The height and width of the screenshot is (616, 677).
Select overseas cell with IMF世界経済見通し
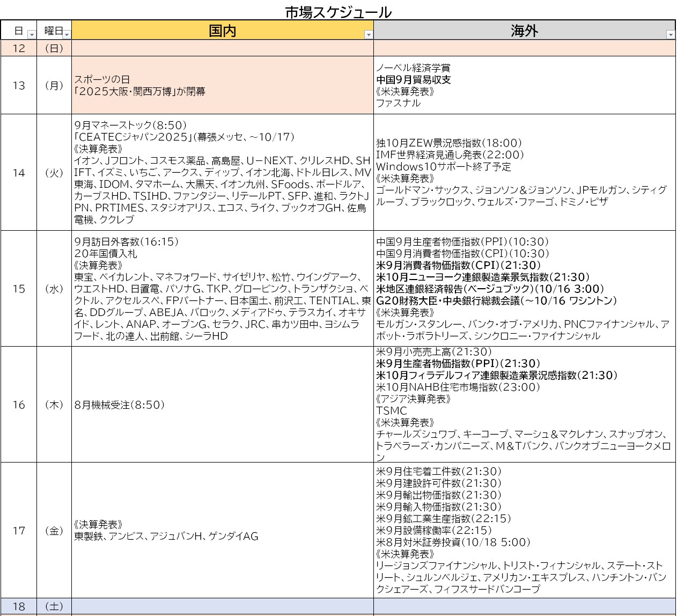point(524,172)
